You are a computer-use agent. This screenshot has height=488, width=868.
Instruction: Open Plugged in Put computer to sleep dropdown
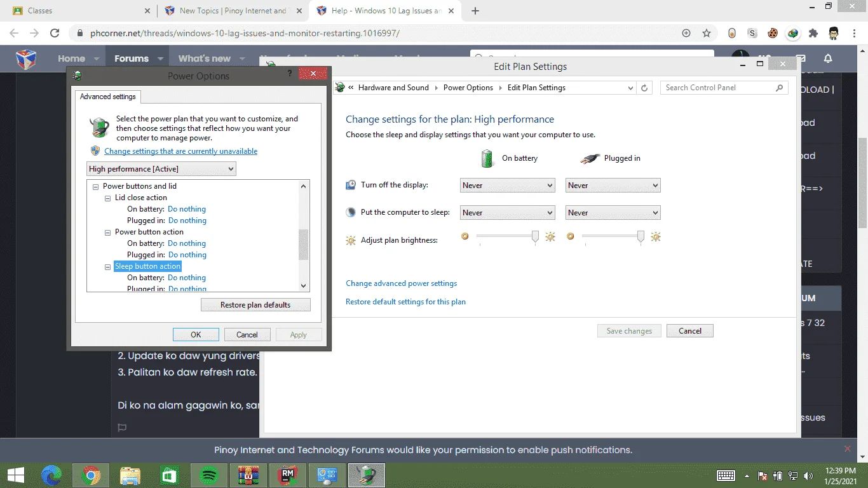click(613, 213)
